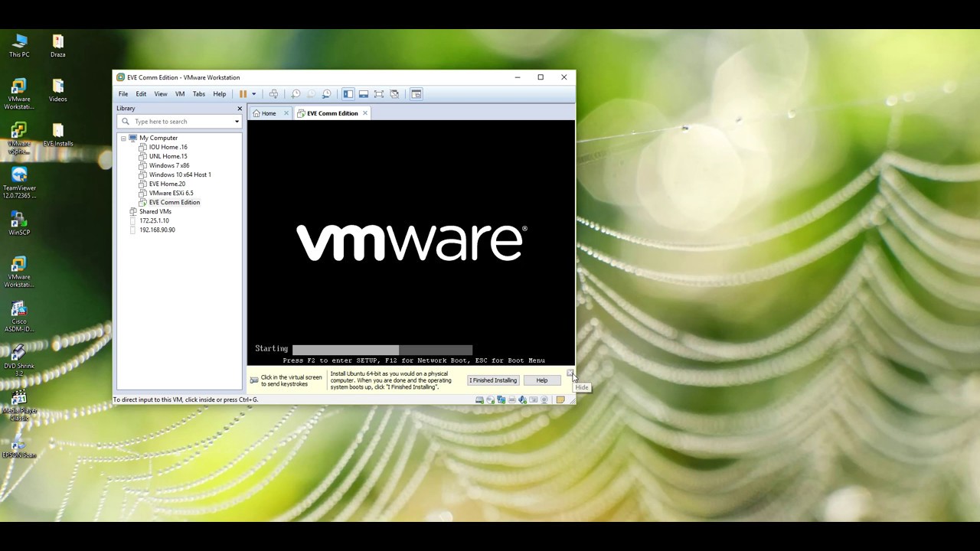Toggle console view toolbar button
The width and height of the screenshot is (980, 551).
coord(416,94)
